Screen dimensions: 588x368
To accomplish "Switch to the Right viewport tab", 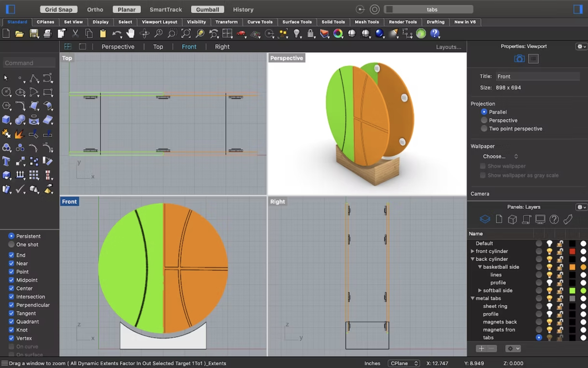I will (x=222, y=46).
